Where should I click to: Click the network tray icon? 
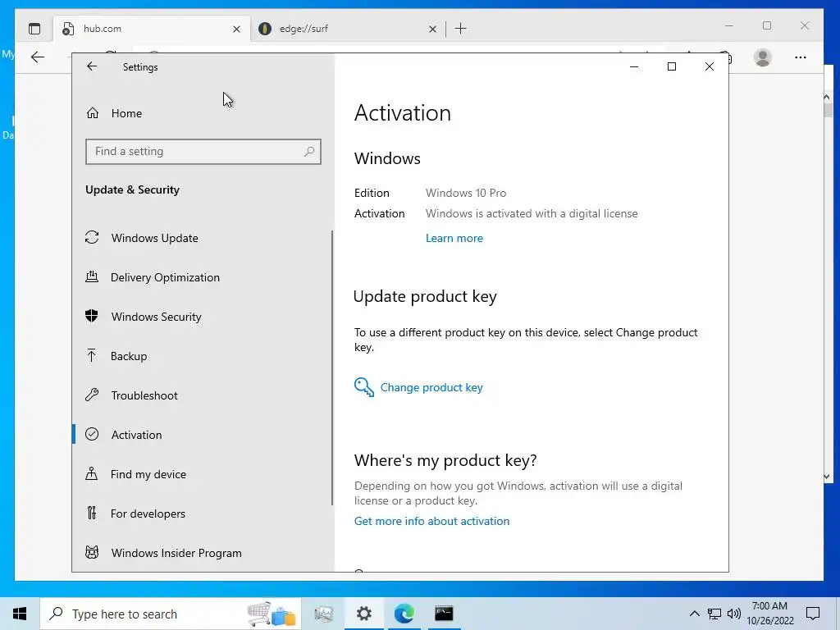point(714,614)
